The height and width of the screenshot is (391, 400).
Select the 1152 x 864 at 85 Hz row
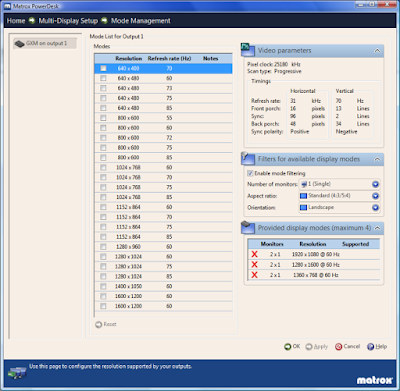pyautogui.click(x=163, y=237)
